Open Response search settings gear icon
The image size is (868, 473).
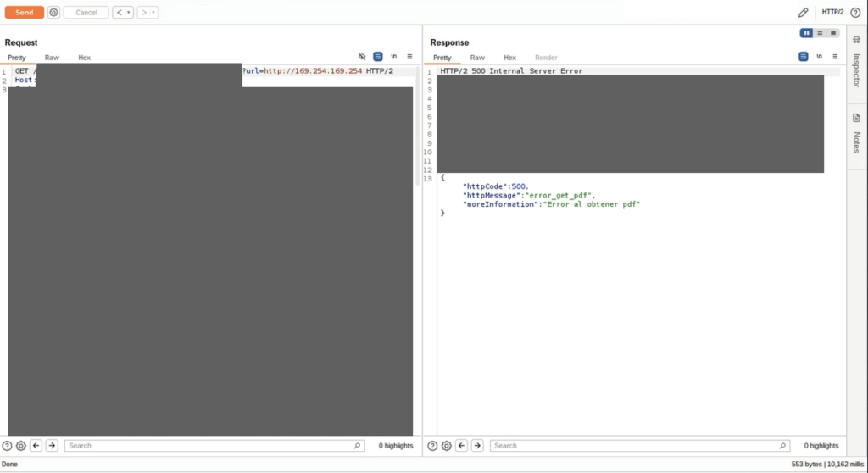point(447,446)
